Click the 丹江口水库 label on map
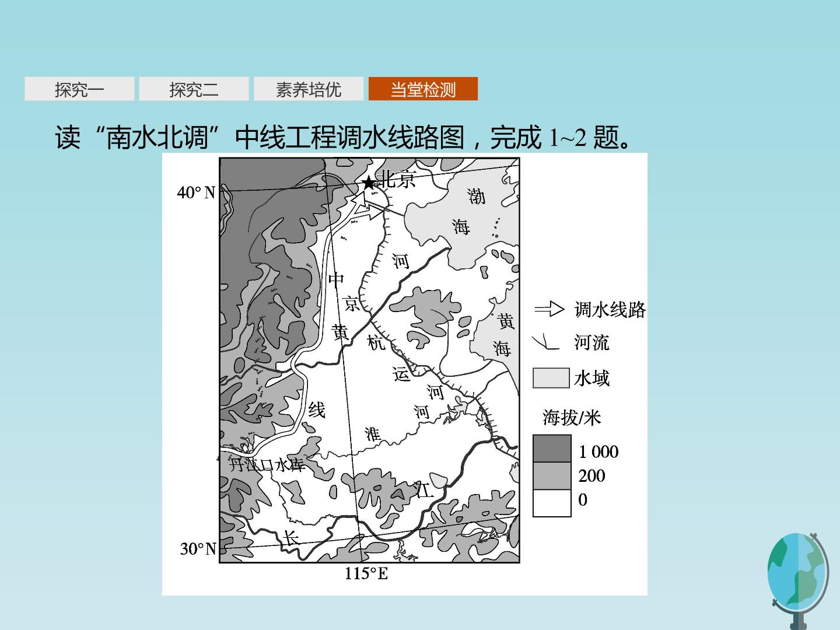Viewport: 840px width, 630px height. (x=267, y=464)
